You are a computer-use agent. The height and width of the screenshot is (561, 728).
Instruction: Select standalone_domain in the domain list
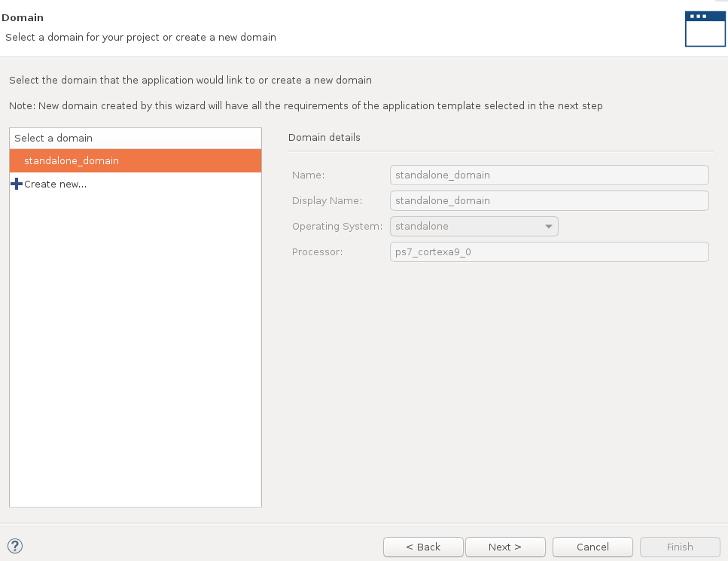(x=72, y=160)
